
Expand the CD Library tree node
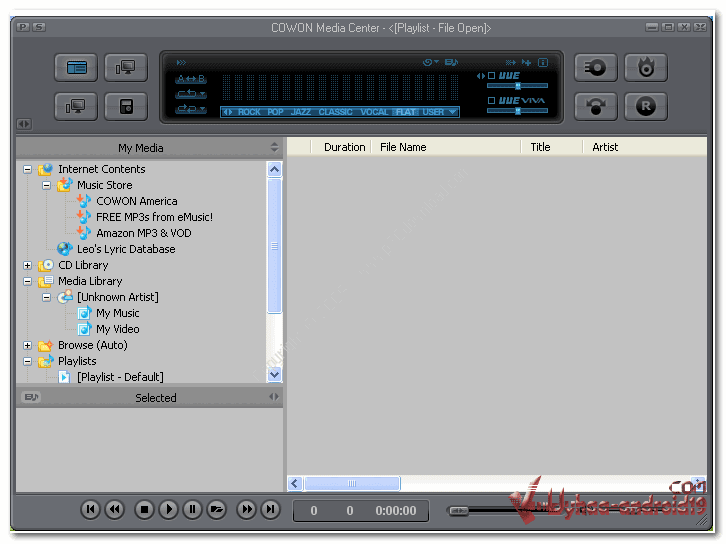point(27,266)
